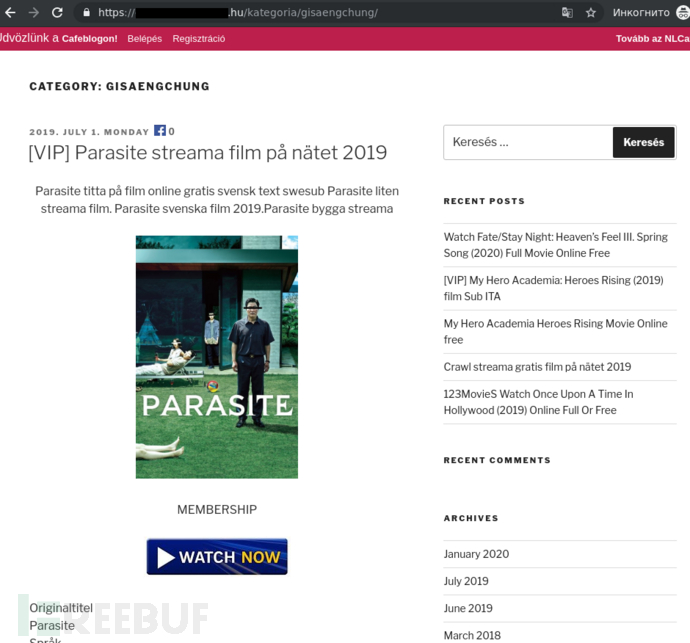690x643 pixels.
Task: Click the Cafeblogon! link
Action: 90,39
